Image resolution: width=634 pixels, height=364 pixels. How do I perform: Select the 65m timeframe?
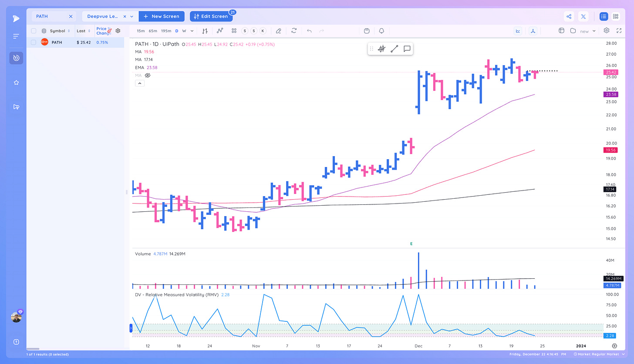(x=153, y=31)
